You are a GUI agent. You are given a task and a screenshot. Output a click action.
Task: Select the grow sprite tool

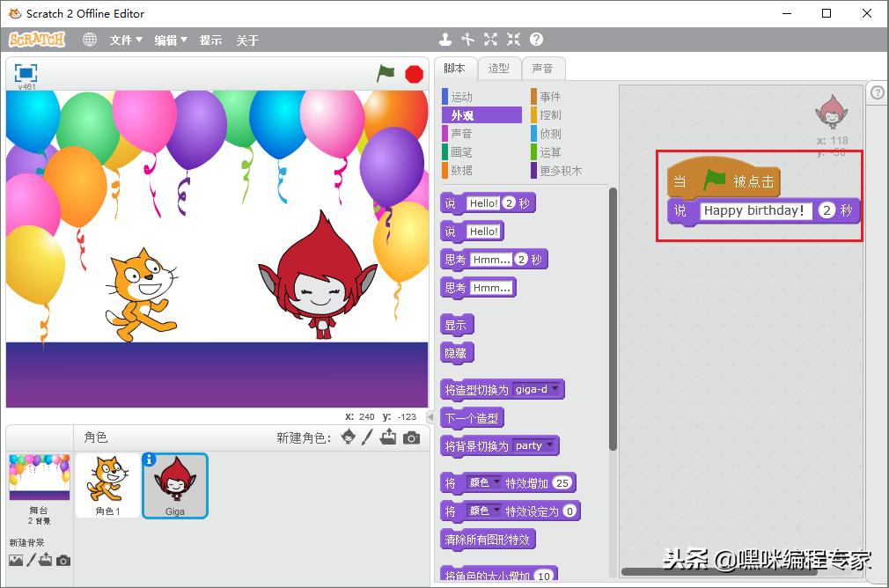[490, 39]
